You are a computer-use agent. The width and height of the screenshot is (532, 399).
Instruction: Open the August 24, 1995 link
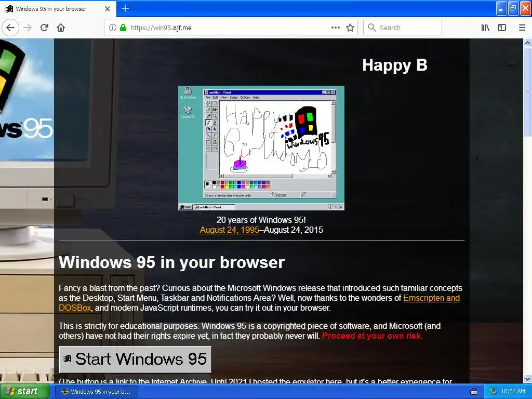coord(229,230)
